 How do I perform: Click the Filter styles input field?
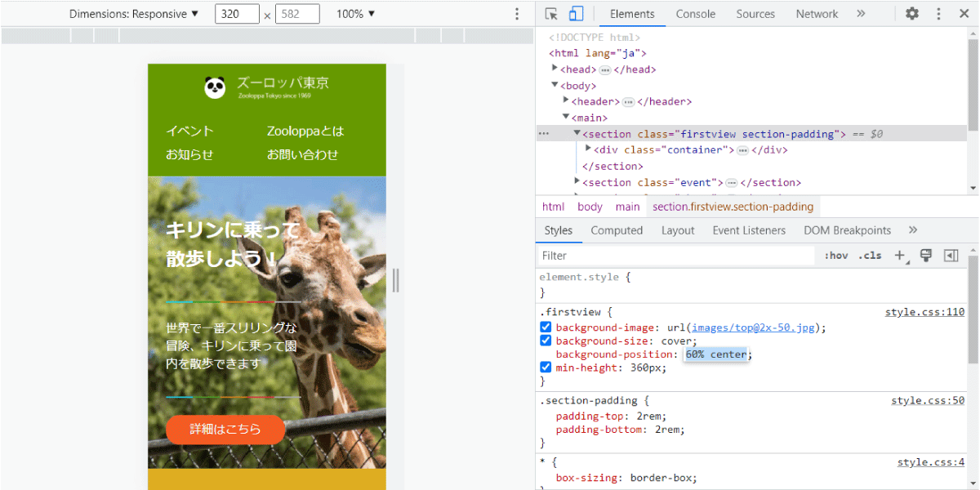point(676,256)
